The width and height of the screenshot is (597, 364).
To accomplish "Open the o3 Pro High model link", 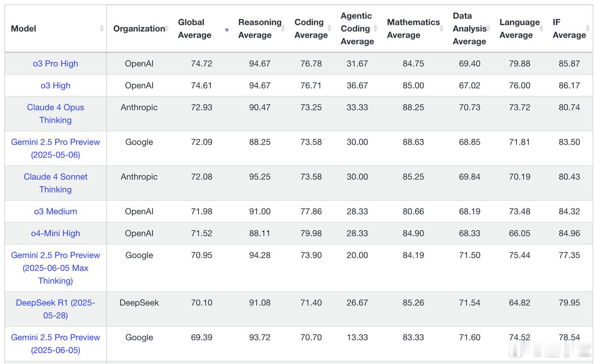I will point(56,63).
